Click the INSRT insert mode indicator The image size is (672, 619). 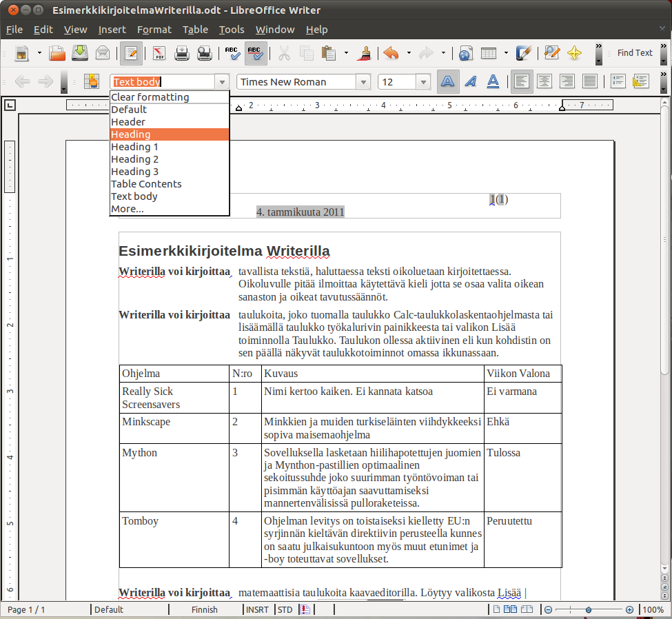click(257, 609)
